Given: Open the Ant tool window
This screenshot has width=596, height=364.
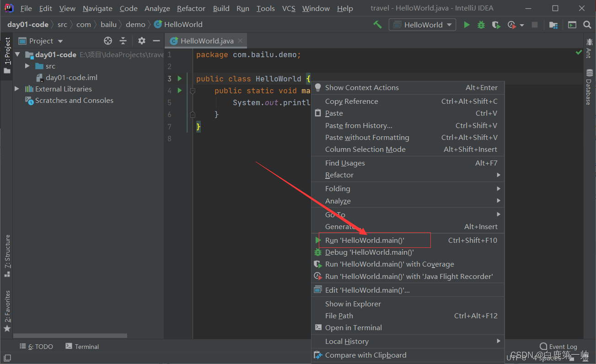Looking at the screenshot, I should click(x=589, y=48).
